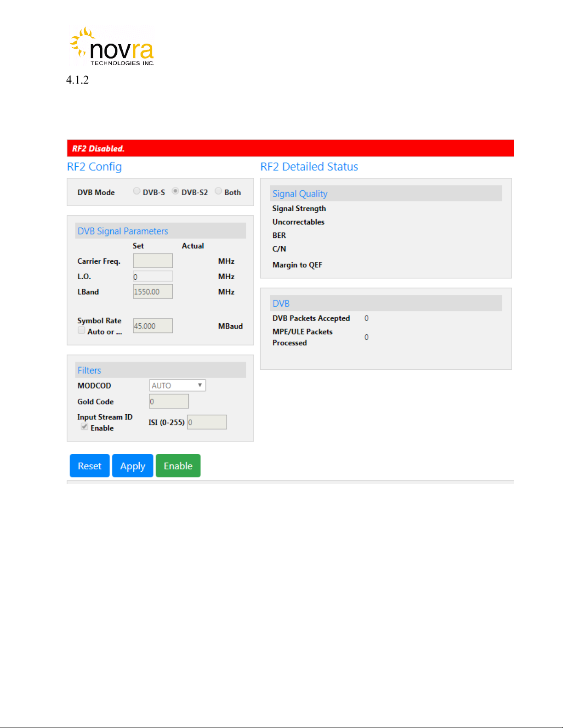Click the RF2 Detailed Status heading
563x728 pixels.
pos(309,167)
